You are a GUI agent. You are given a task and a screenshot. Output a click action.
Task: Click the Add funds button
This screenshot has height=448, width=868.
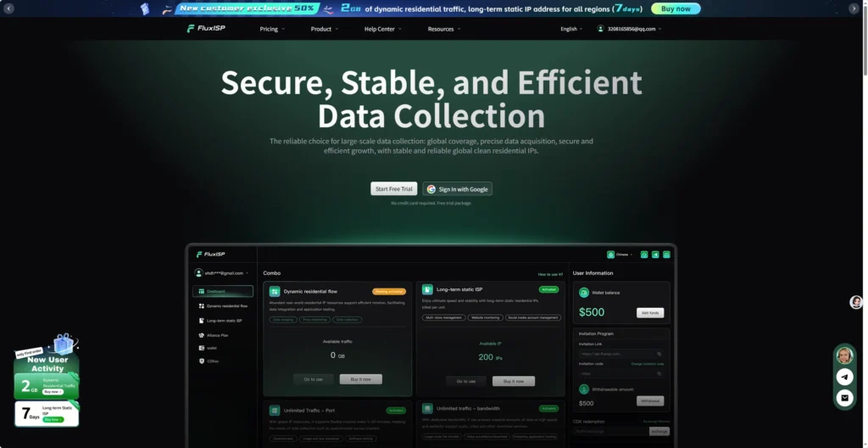tap(650, 313)
